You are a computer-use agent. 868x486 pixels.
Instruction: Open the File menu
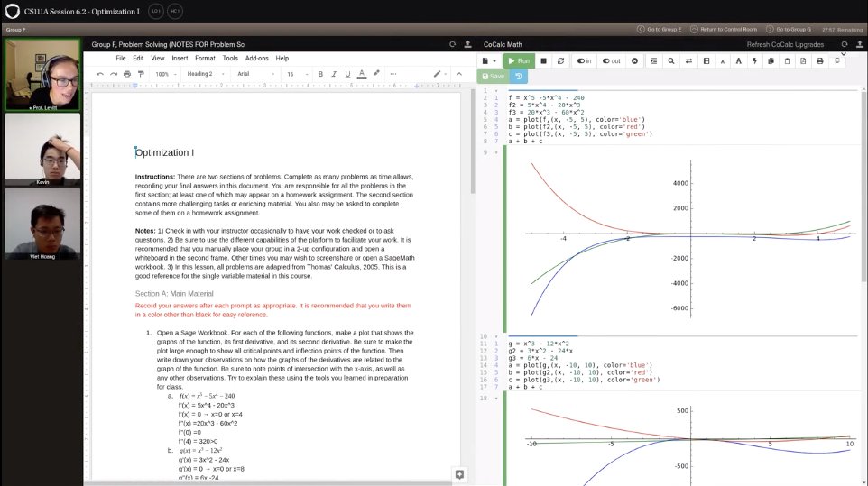click(121, 58)
